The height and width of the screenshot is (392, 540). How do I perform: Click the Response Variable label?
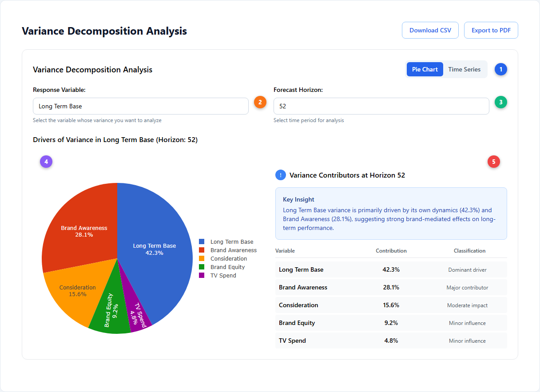point(59,90)
